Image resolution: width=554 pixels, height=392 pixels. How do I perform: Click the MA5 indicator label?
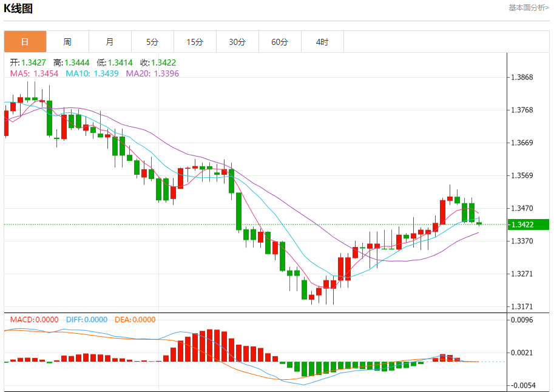[x=34, y=73]
